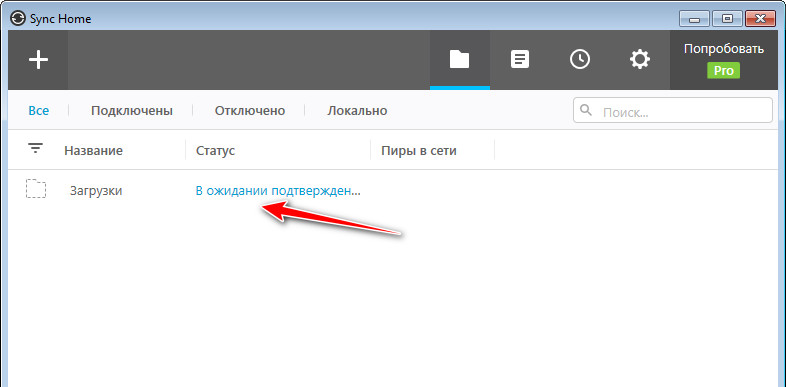The width and height of the screenshot is (786, 387).
Task: Sort by Пиры в сети column header
Action: pos(419,150)
